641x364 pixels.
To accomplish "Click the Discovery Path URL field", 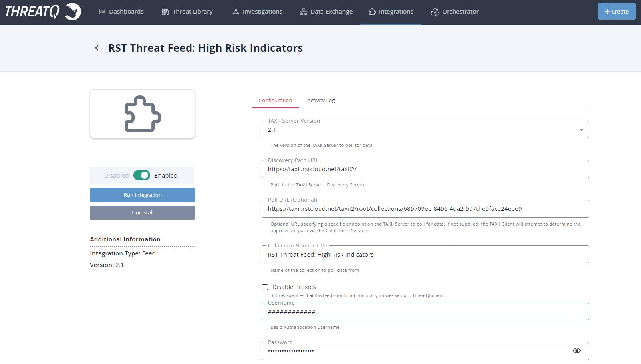I will coord(425,169).
